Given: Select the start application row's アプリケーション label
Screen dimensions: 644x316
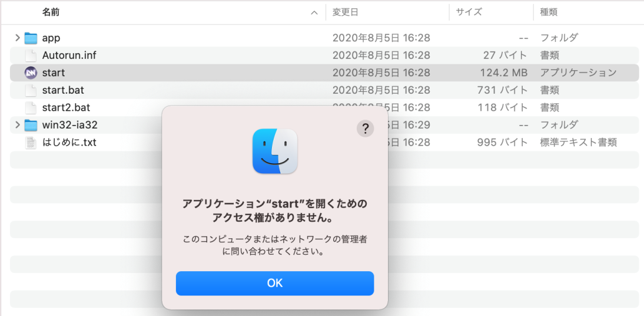Looking at the screenshot, I should [x=578, y=73].
